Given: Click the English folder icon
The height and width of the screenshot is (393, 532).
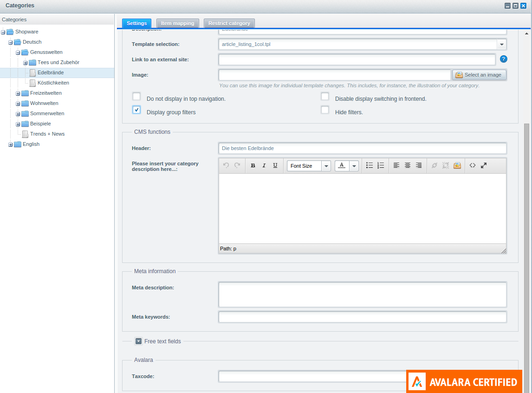Looking at the screenshot, I should coord(18,144).
